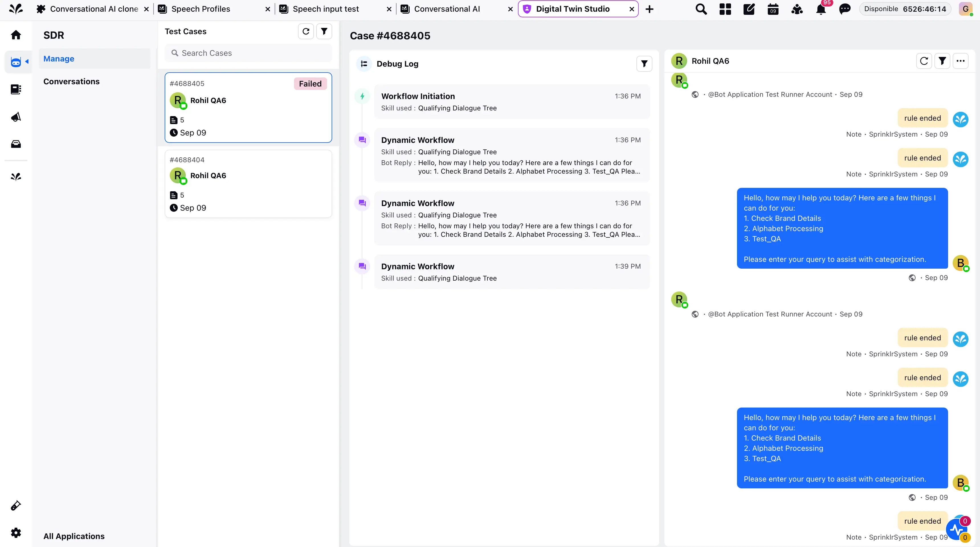Open All Applications link
The image size is (980, 547).
point(74,536)
